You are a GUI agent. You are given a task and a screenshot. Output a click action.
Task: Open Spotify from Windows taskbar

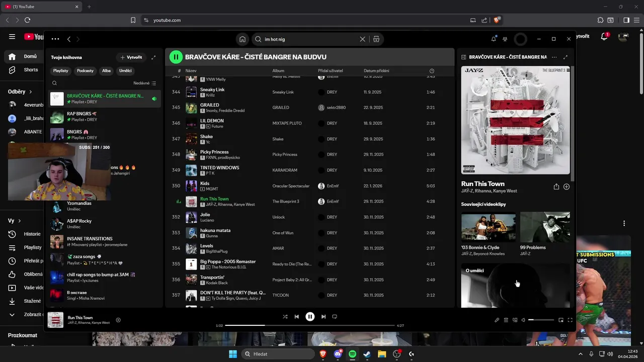coord(352,354)
